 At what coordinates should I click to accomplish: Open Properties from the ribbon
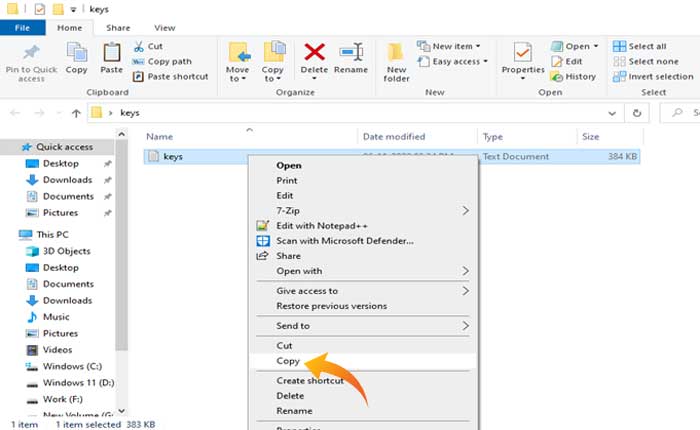click(x=522, y=56)
